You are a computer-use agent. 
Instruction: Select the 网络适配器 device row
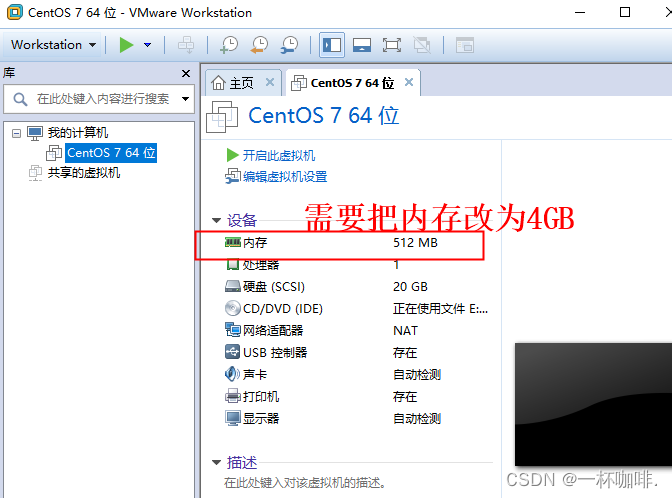(356, 330)
